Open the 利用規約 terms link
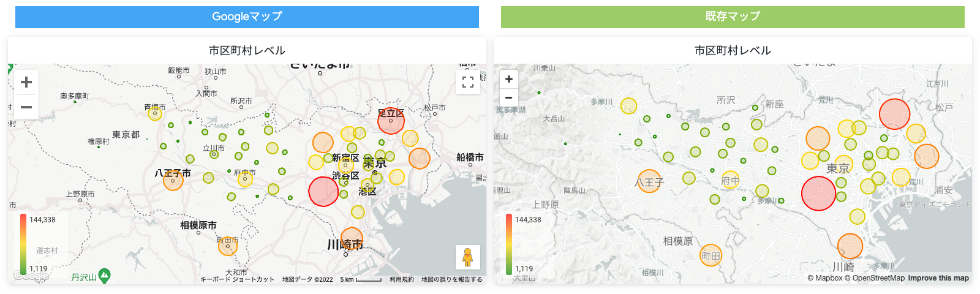 click(402, 279)
